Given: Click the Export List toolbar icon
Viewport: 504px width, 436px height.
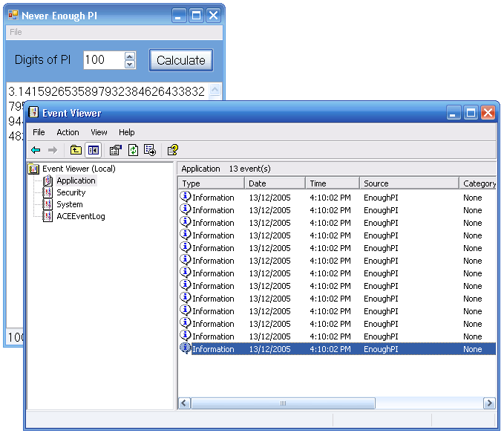Looking at the screenshot, I should point(150,150).
